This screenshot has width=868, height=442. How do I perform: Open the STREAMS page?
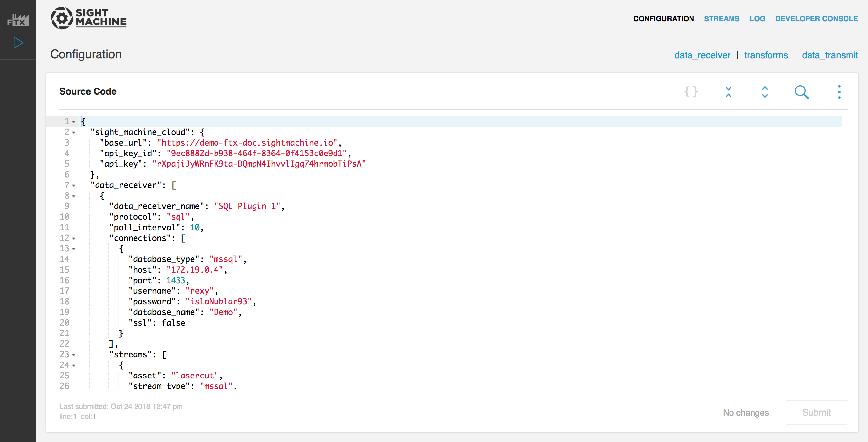pyautogui.click(x=722, y=19)
